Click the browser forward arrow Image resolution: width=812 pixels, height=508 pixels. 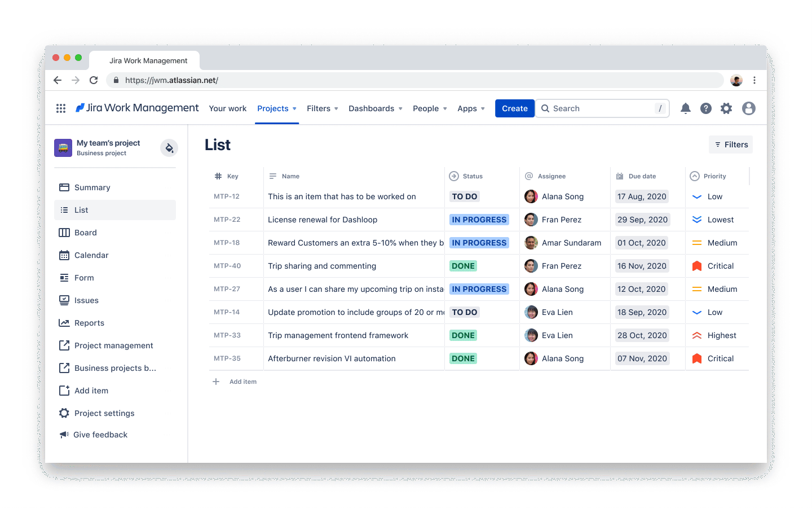click(76, 80)
